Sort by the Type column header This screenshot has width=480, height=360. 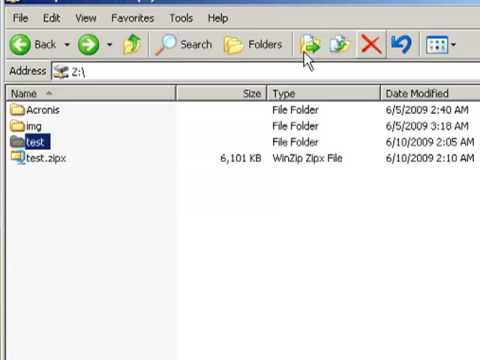(x=323, y=93)
